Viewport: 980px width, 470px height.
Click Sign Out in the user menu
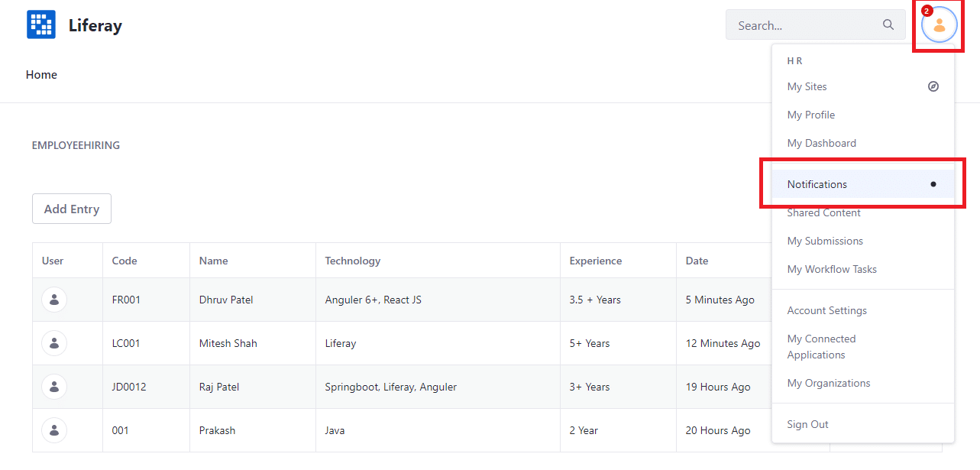point(808,424)
